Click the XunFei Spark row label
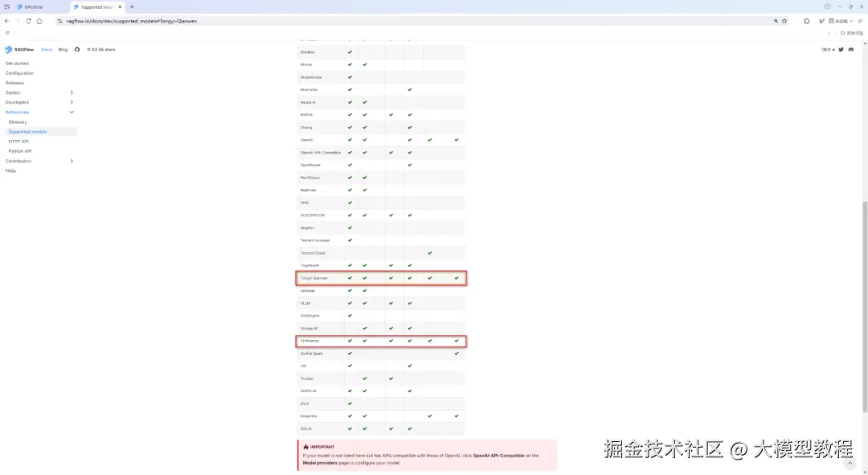This screenshot has height=475, width=868. coord(311,353)
